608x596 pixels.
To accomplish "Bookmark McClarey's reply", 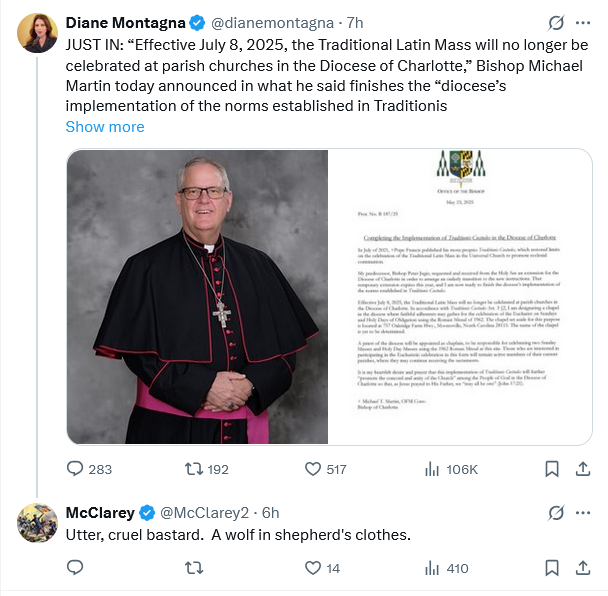I will coord(554,568).
